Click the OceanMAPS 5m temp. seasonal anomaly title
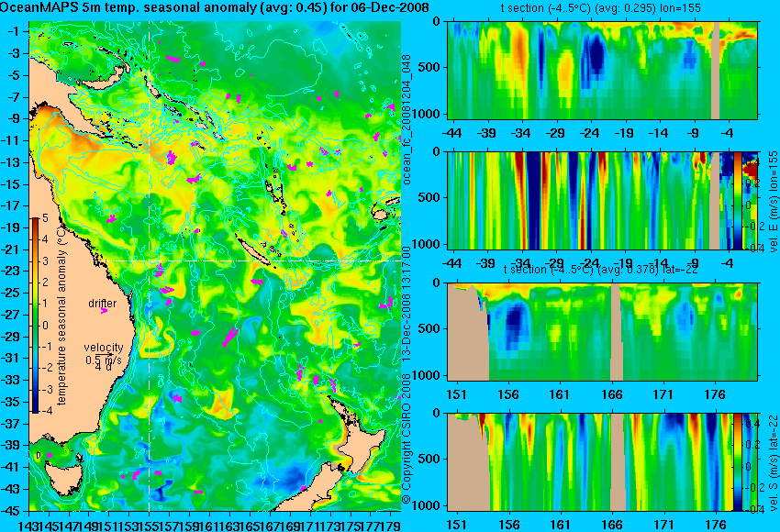 pos(215,8)
